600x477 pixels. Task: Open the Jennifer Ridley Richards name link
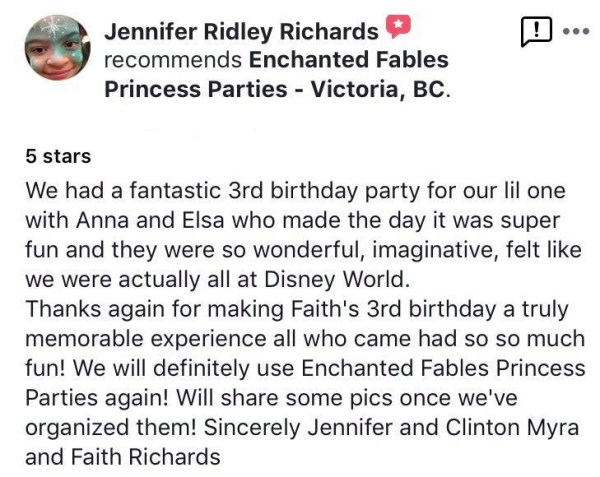(241, 32)
